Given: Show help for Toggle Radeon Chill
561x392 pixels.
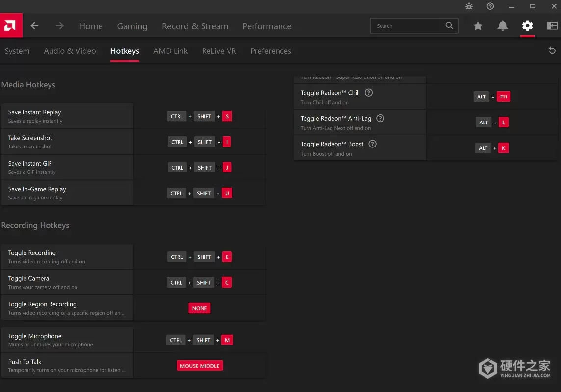Looking at the screenshot, I should point(368,93).
